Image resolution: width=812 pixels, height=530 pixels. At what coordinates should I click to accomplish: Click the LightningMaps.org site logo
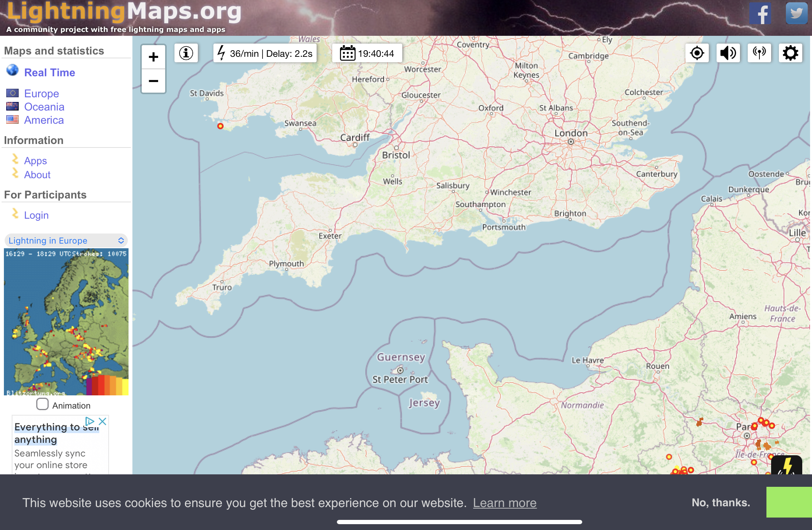click(124, 12)
